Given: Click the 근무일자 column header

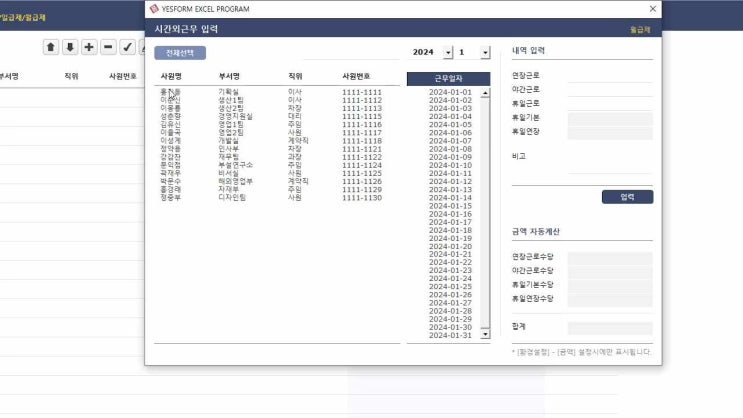Looking at the screenshot, I should pyautogui.click(x=448, y=78).
